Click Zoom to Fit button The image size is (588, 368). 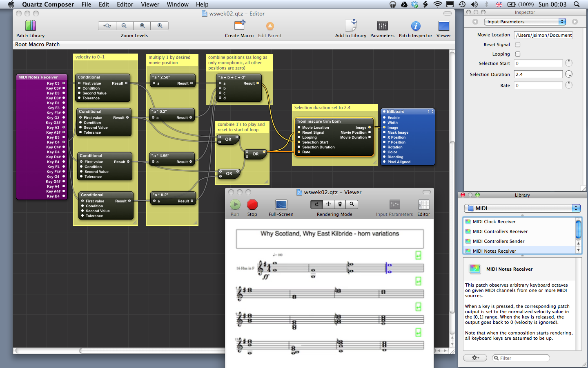[107, 26]
